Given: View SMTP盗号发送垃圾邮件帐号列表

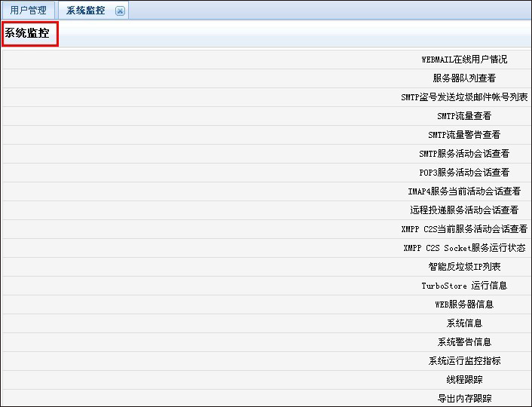Looking at the screenshot, I should pos(464,97).
